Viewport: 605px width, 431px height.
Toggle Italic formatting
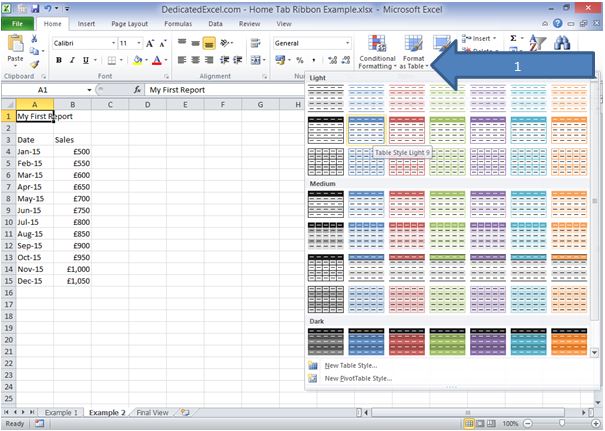(x=72, y=60)
